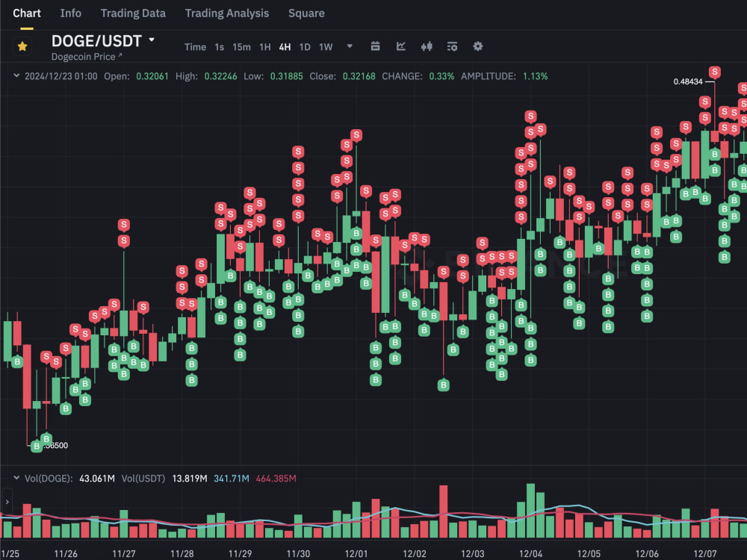This screenshot has height=560, width=747.
Task: Open the Dogecoin Price link
Action: pyautogui.click(x=87, y=57)
